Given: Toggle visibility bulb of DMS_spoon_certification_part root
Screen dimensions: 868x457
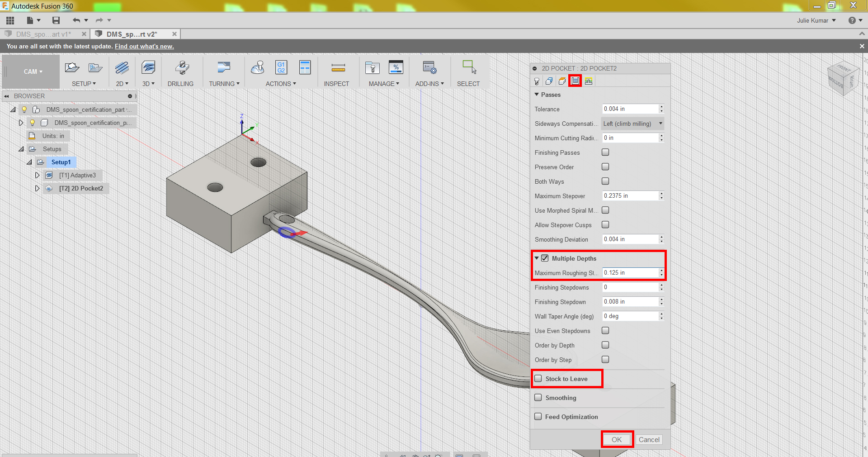Looking at the screenshot, I should tap(24, 109).
